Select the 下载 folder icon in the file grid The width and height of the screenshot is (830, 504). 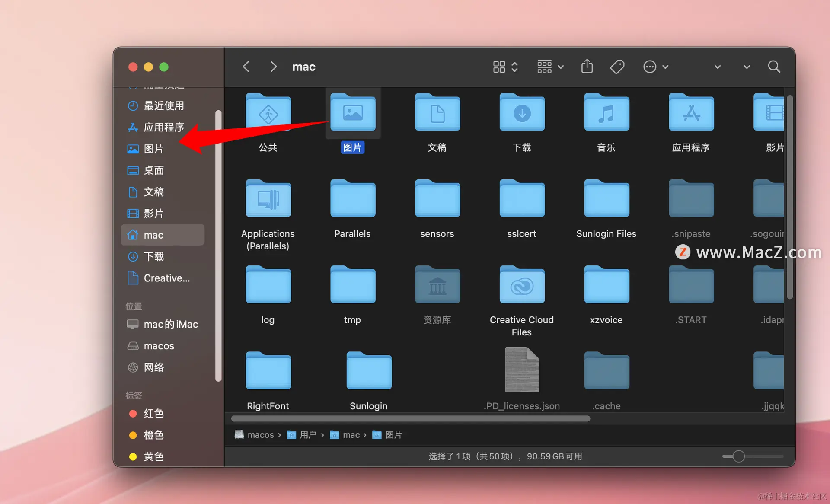click(522, 113)
